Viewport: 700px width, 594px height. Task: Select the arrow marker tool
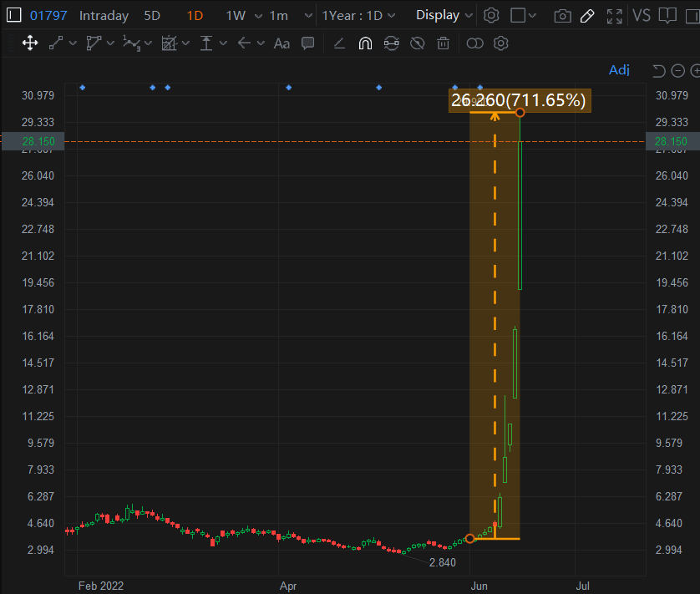coord(244,43)
